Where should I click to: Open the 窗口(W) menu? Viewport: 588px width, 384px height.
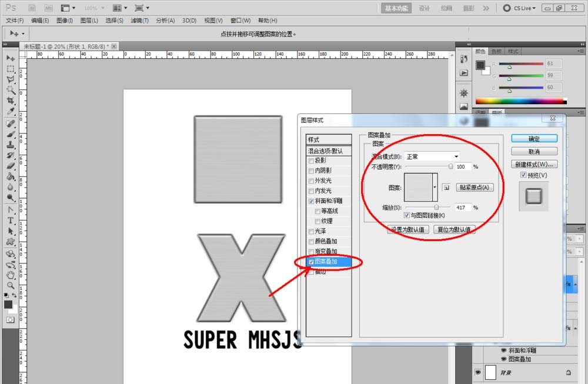click(240, 20)
